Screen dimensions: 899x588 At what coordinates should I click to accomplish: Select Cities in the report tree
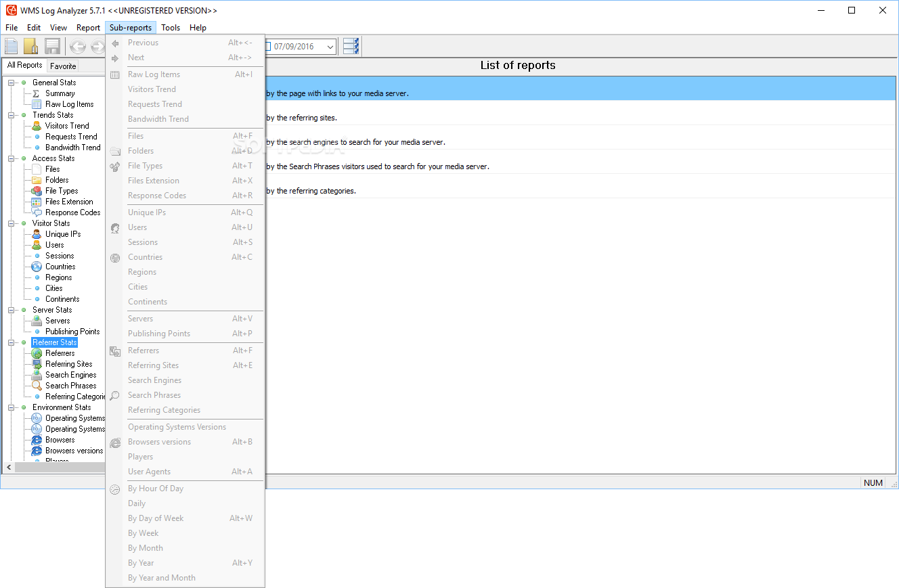[54, 288]
